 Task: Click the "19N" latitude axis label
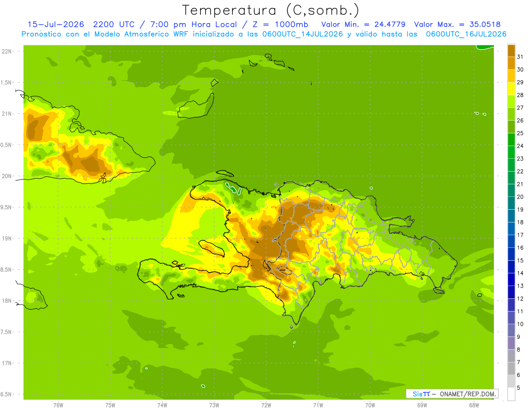(7, 239)
